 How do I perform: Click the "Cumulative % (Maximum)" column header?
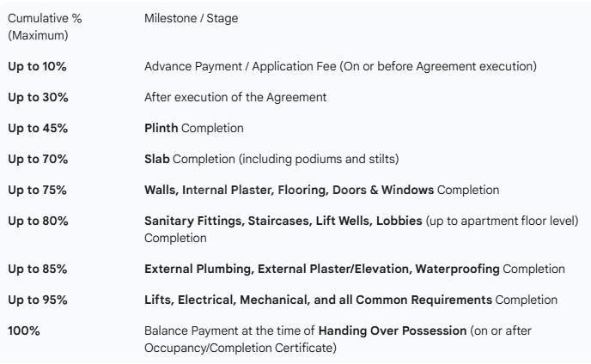[39, 26]
